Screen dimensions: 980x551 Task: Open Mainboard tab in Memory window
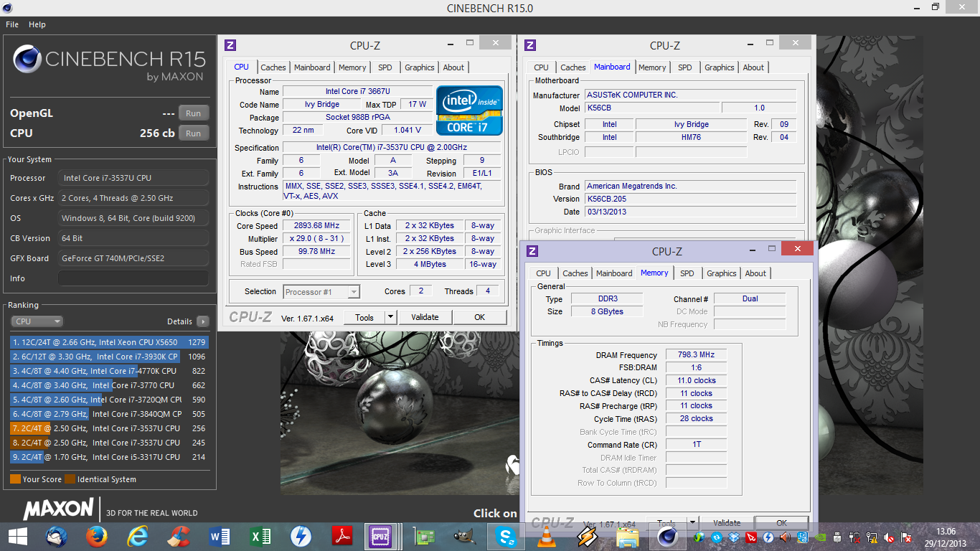(x=615, y=273)
